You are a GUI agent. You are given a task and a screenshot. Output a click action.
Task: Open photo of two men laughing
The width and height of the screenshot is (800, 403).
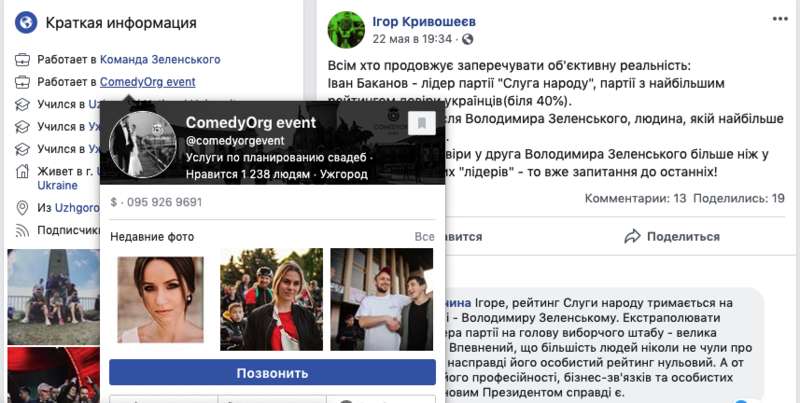(x=382, y=299)
